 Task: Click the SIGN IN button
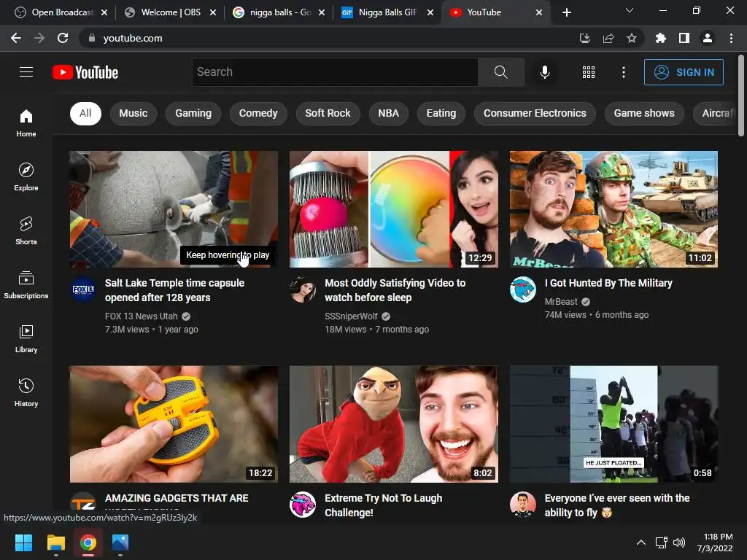coord(684,72)
